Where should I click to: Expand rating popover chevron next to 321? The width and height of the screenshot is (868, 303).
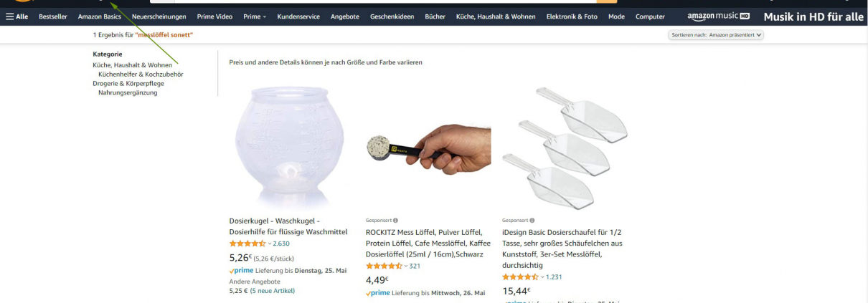pos(406,266)
